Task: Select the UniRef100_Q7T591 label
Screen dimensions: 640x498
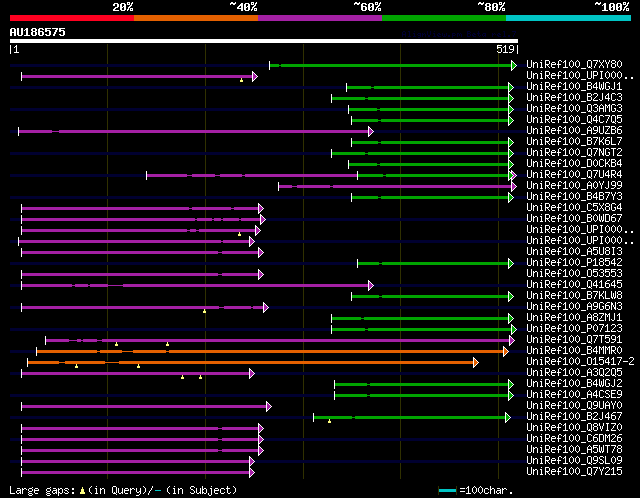Action: (x=574, y=340)
